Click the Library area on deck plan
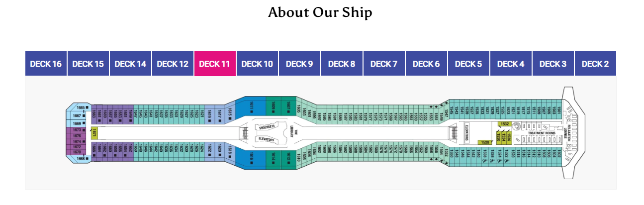 point(293,133)
